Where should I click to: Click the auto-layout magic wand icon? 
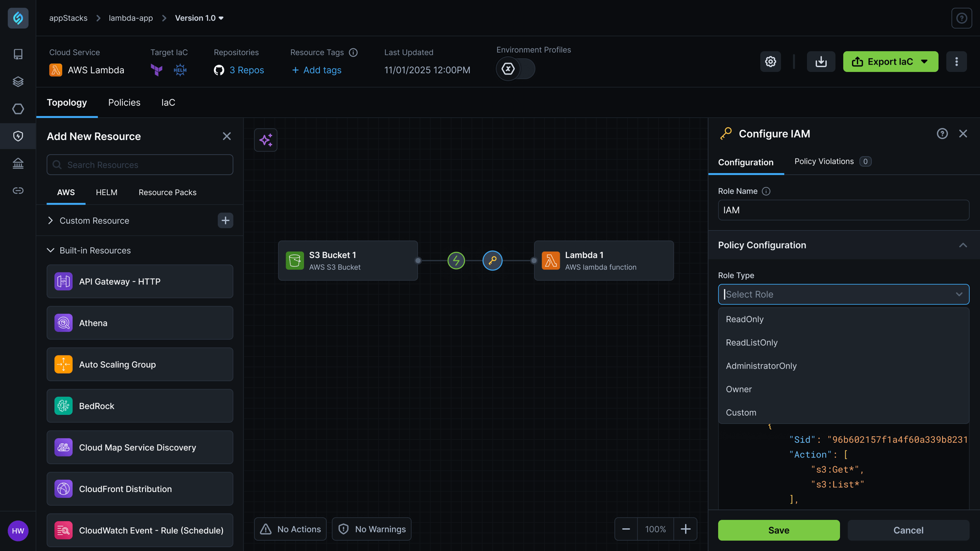266,140
